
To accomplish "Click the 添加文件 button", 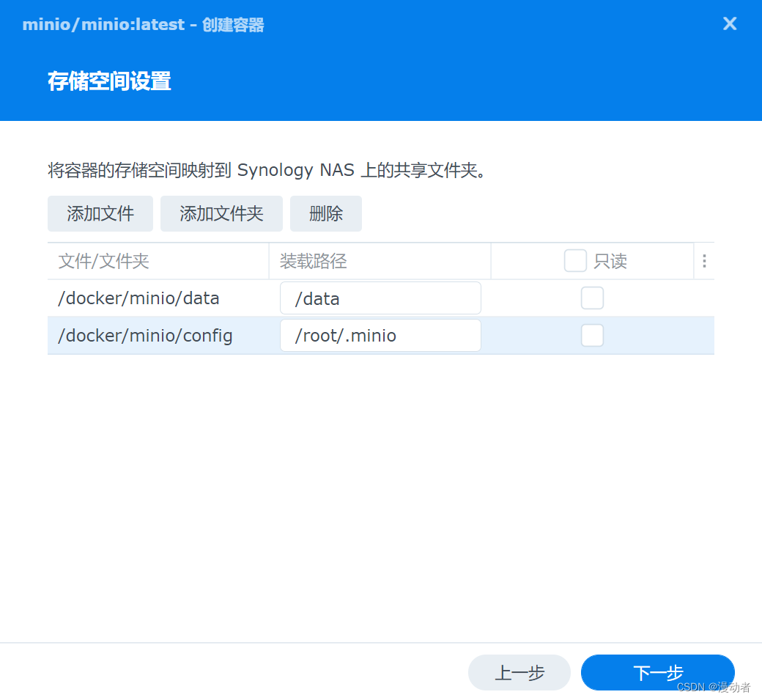I will pos(100,213).
